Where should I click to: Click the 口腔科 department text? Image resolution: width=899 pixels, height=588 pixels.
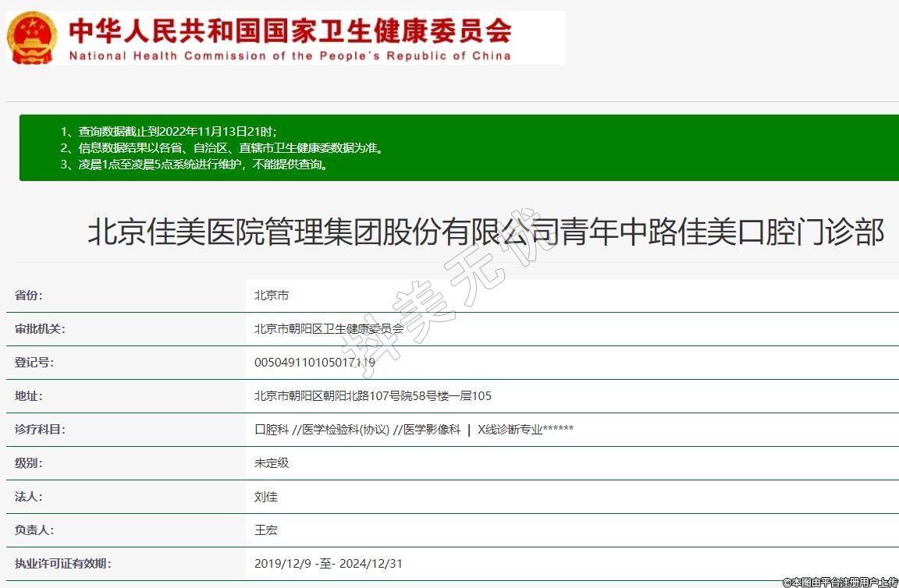[272, 430]
